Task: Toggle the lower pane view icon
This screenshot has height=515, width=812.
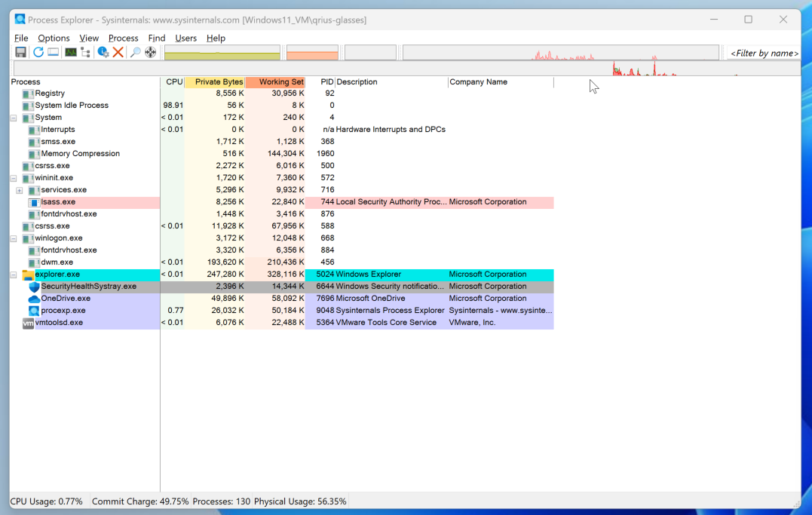Action: pos(54,52)
